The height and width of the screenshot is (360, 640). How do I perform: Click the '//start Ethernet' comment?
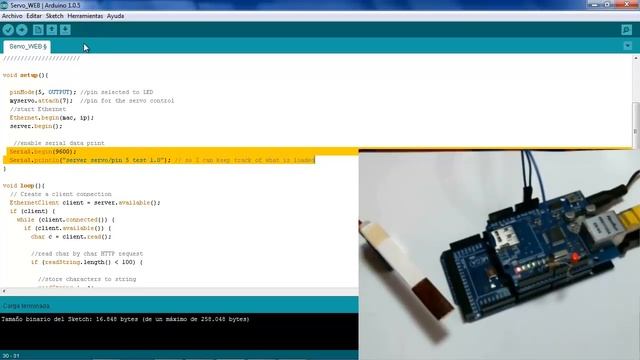[x=38, y=109]
